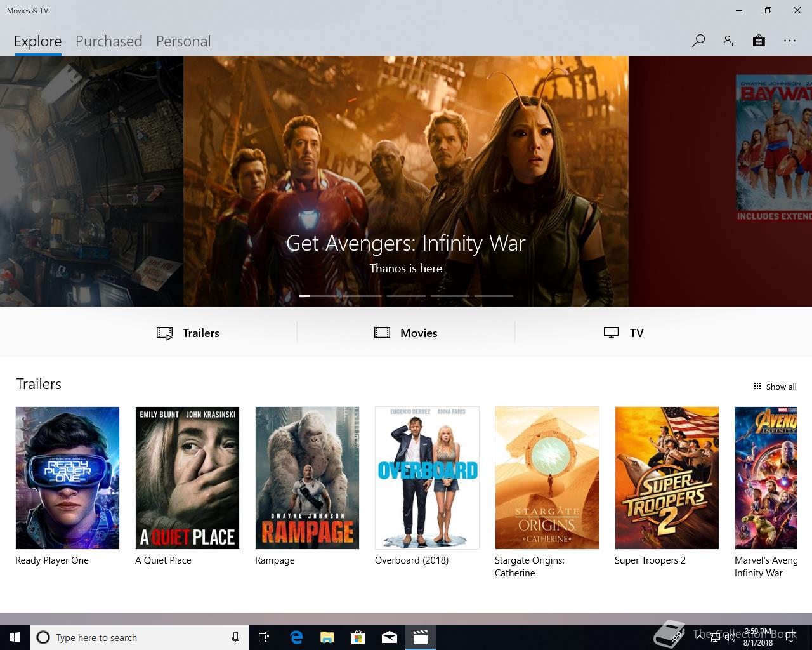Open the Super Troopers 2 poster
The width and height of the screenshot is (812, 650).
point(667,478)
